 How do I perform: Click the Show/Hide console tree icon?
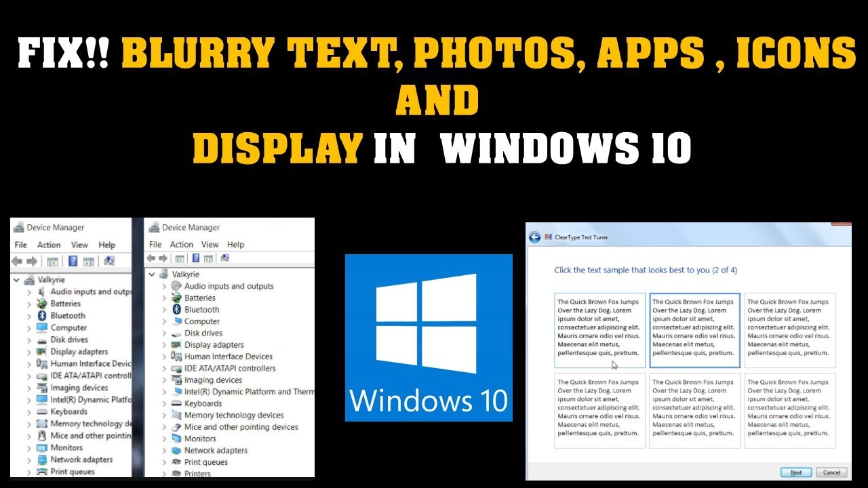pos(180,258)
